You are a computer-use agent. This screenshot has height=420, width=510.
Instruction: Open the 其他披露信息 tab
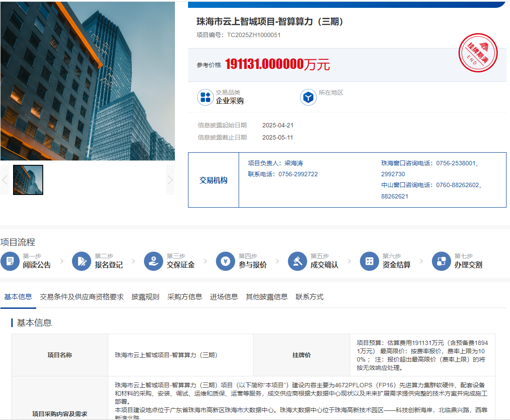point(267,297)
